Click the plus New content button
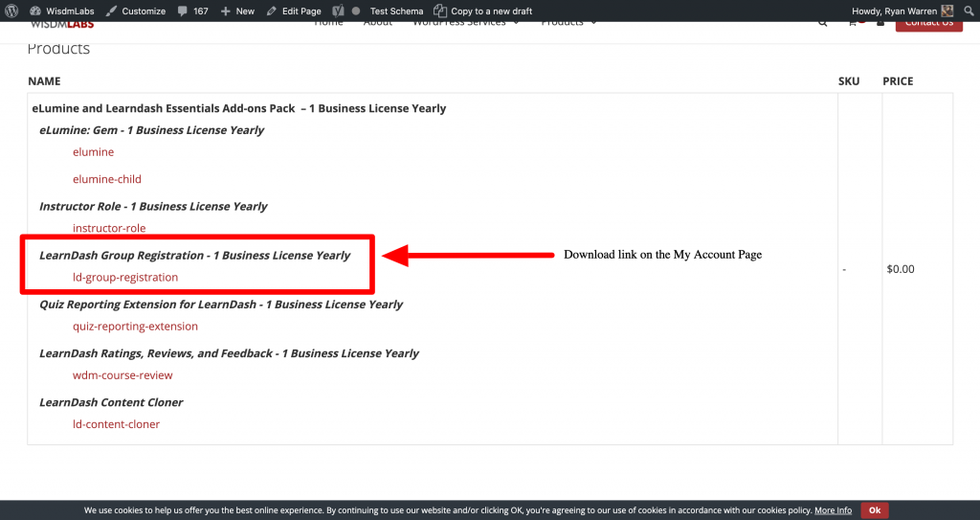980x520 pixels. click(x=237, y=11)
